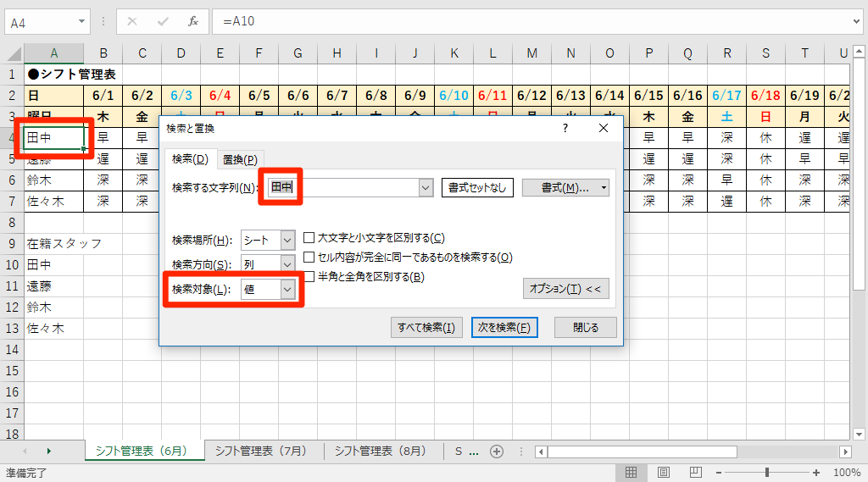This screenshot has width=868, height=482.
Task: Click the cancel (X) icon in formula bar
Action: click(x=131, y=21)
